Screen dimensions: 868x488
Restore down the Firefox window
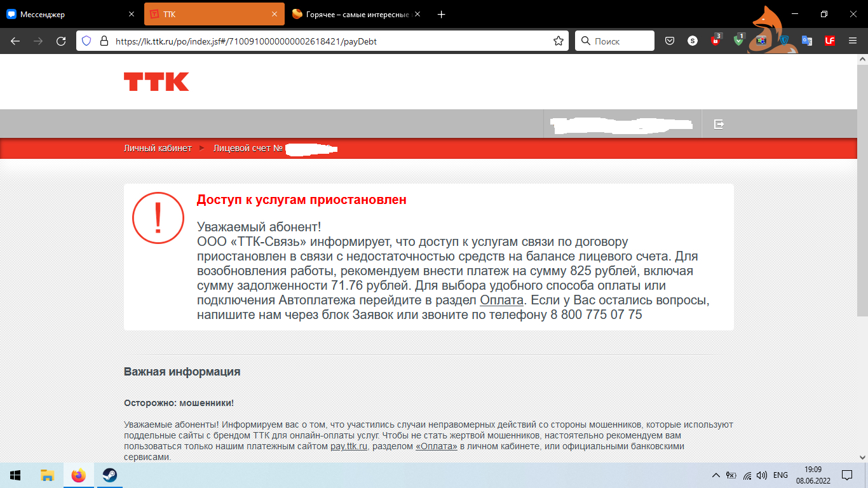tap(824, 14)
